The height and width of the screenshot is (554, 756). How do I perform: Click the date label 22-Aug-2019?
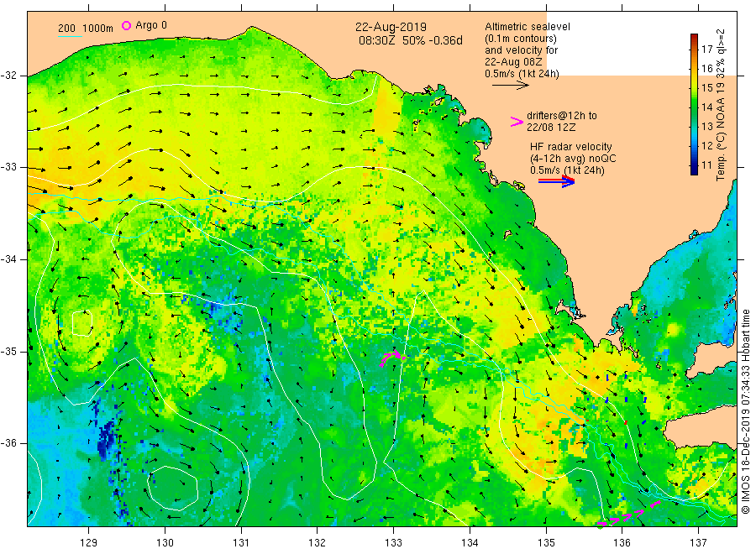pyautogui.click(x=391, y=27)
